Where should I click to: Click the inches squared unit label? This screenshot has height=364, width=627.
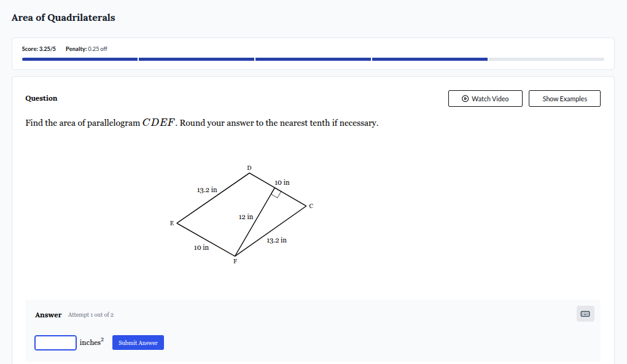click(x=91, y=342)
